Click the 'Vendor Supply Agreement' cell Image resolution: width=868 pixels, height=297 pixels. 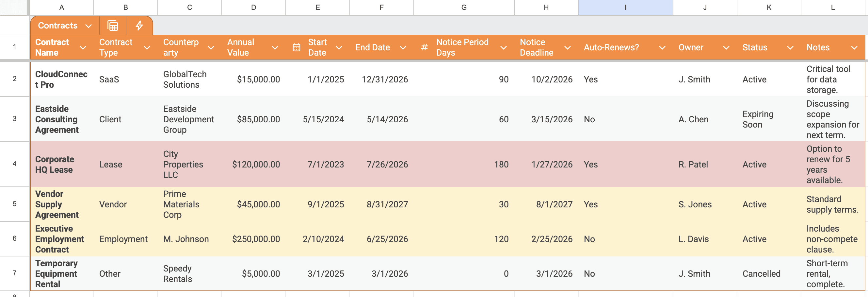(62, 204)
